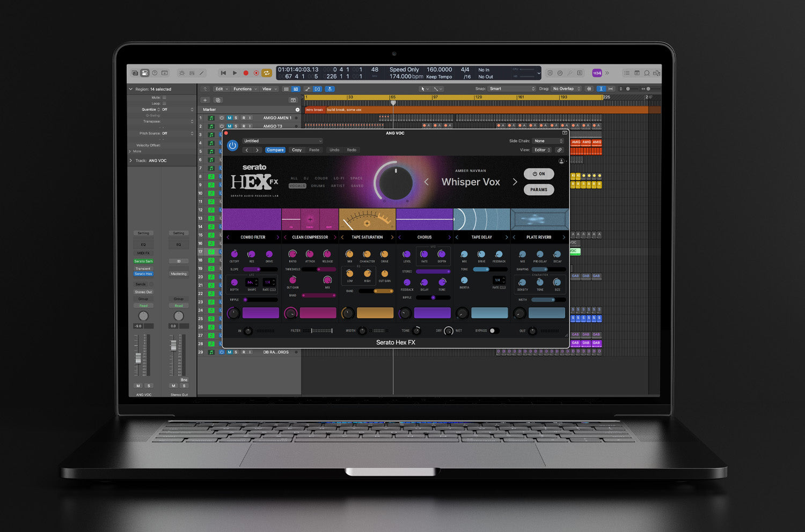
Task: Click the Logic Pro play button
Action: 235,73
